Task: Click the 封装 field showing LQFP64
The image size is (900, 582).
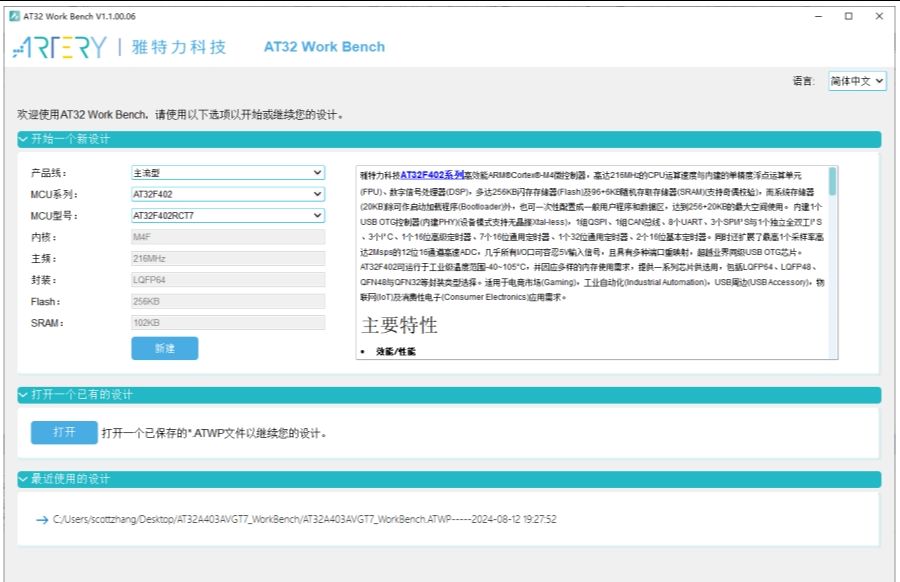Action: (x=228, y=280)
